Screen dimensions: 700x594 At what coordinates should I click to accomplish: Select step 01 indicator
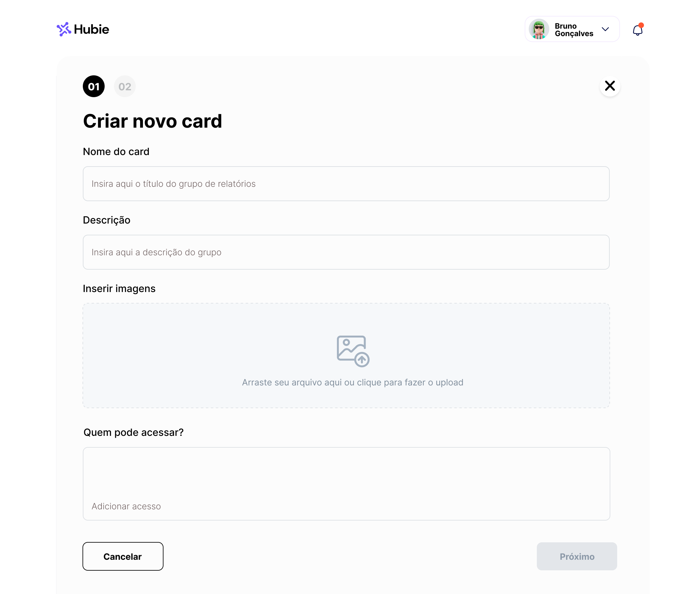click(94, 87)
